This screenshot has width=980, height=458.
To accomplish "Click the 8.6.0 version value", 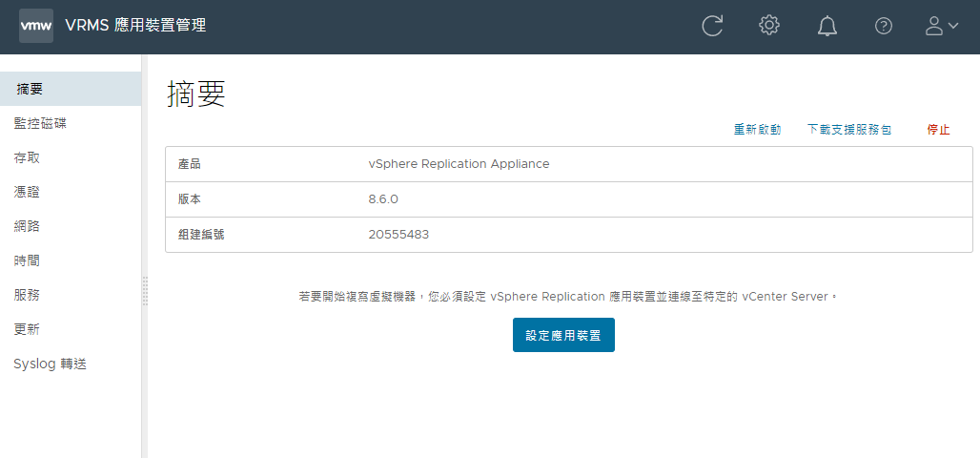I will click(384, 199).
